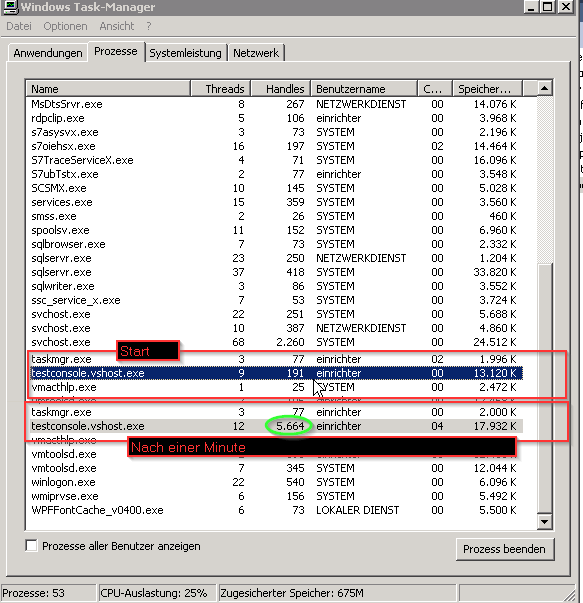Click the 'Prozesse: 53' status bar entry
This screenshot has height=603, width=583.
click(48, 593)
